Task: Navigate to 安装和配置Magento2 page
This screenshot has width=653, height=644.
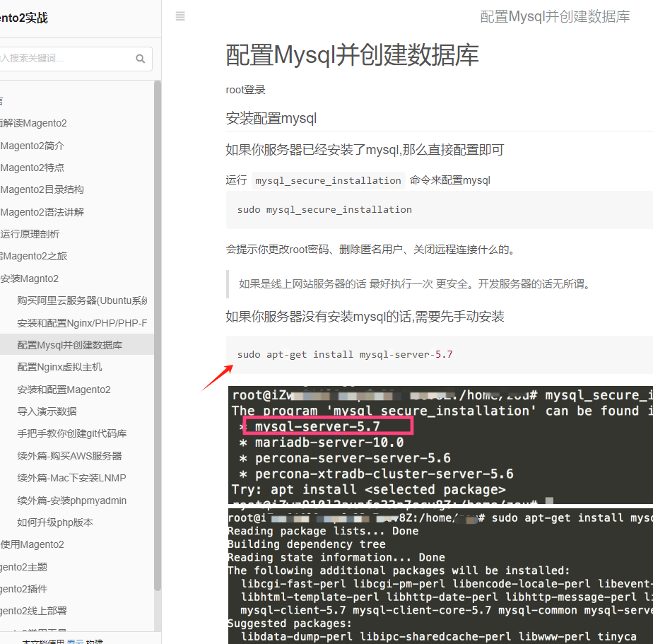Action: pos(64,390)
